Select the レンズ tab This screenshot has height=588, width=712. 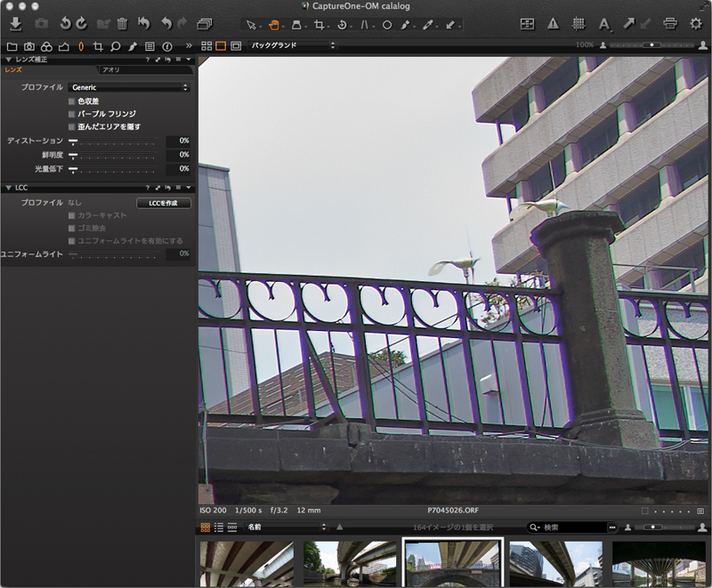pos(13,69)
